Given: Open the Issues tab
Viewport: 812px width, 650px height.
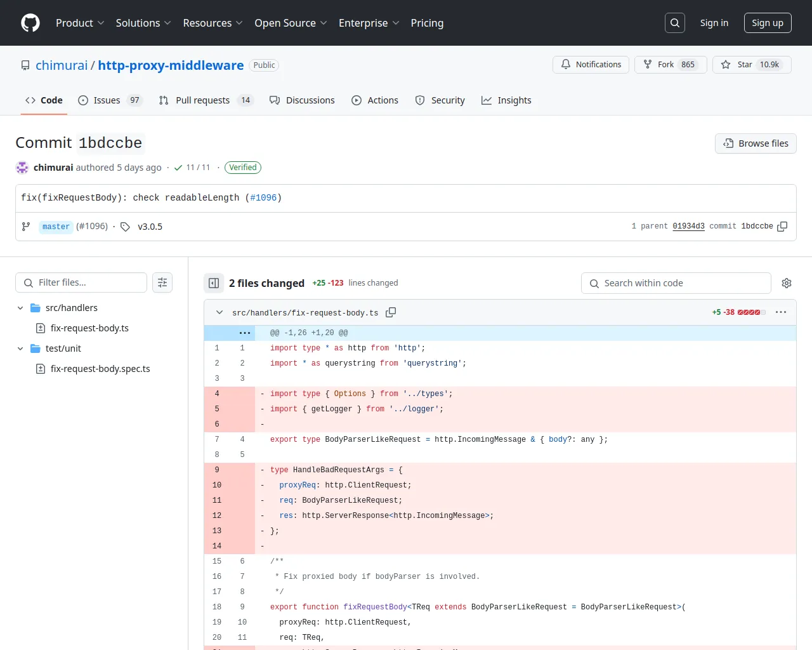Looking at the screenshot, I should click(110, 100).
